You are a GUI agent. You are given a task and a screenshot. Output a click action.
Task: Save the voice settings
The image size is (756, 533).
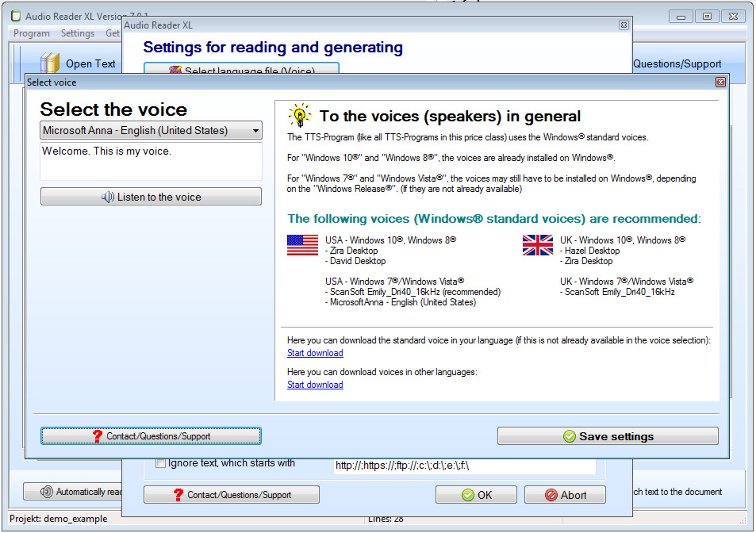608,436
